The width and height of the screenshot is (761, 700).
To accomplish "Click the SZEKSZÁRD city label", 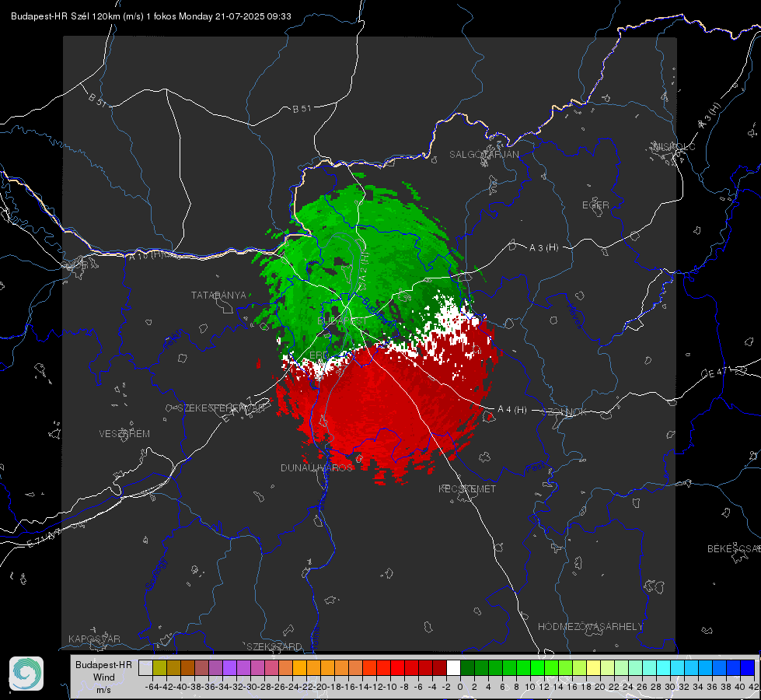I will click(274, 646).
